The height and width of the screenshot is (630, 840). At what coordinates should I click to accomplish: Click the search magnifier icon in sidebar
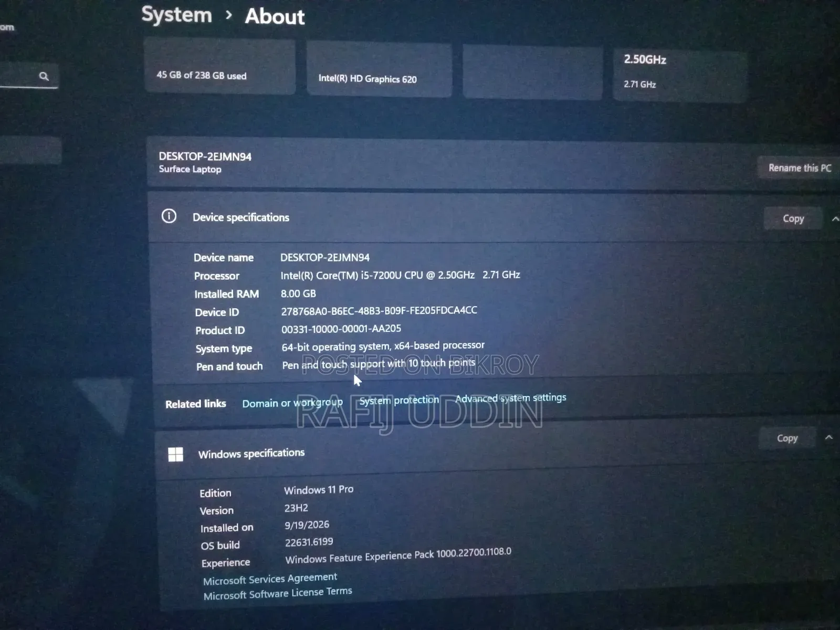click(44, 77)
